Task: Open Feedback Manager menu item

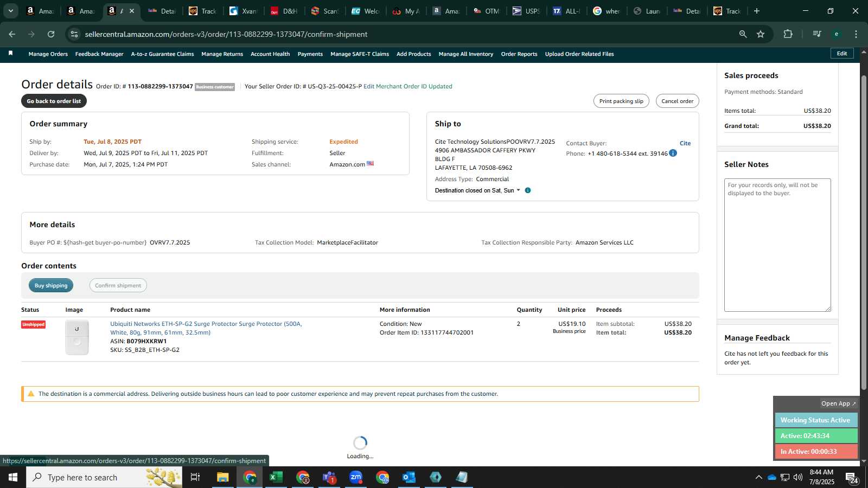Action: click(99, 54)
